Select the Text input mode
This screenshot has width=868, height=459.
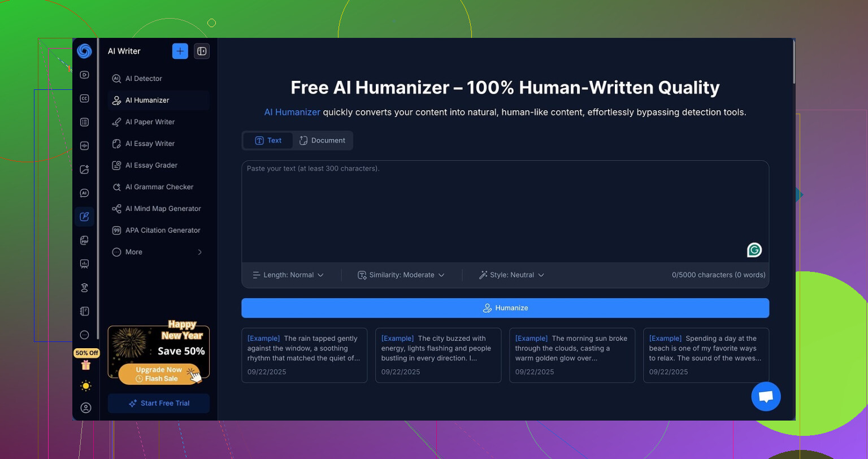coord(268,140)
